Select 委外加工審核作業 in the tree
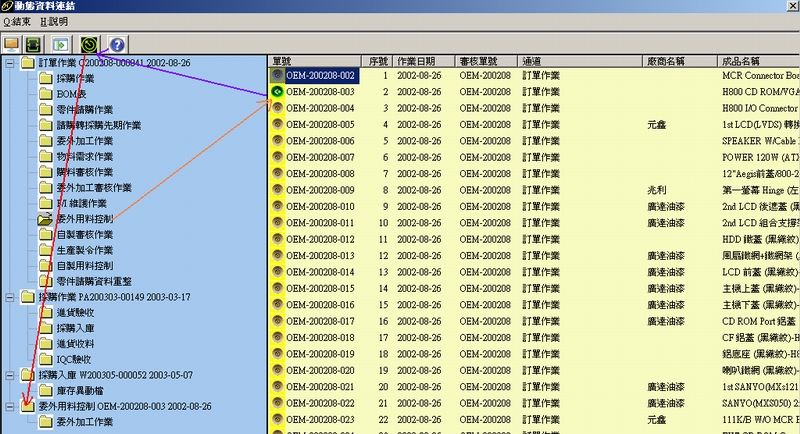This screenshot has height=434, width=800. pos(94,188)
